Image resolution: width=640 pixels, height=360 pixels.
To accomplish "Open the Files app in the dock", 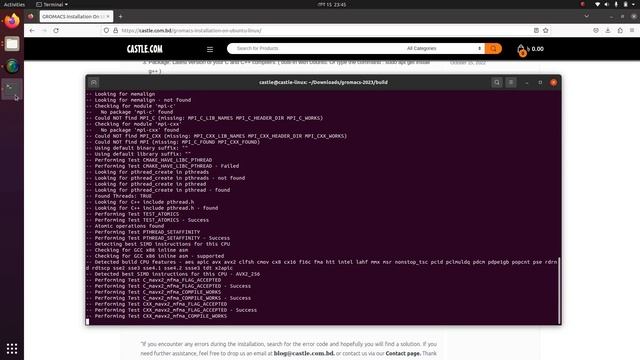I will [12, 44].
